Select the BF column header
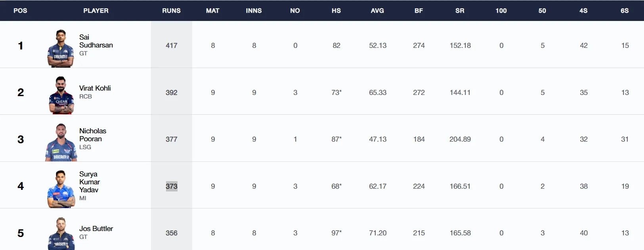 point(419,11)
